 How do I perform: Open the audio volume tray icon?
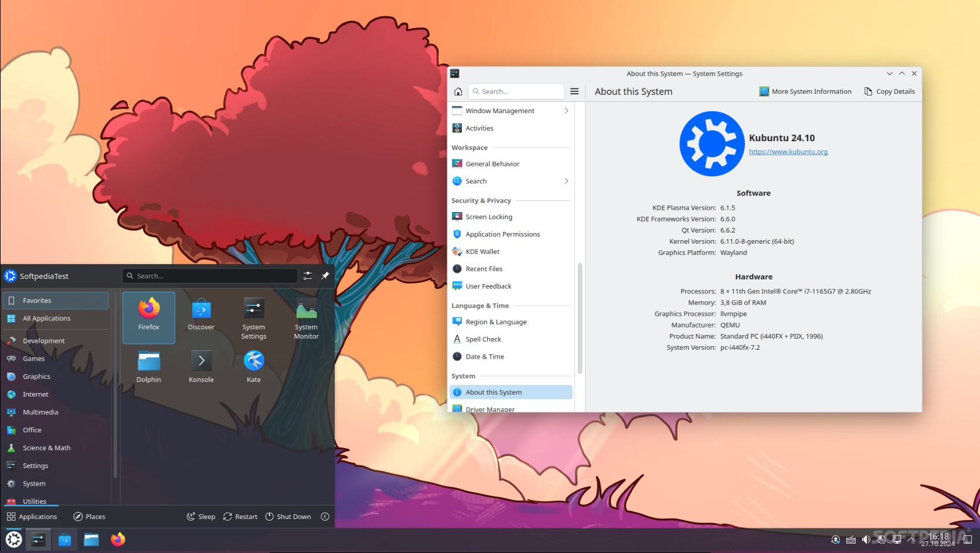click(866, 540)
